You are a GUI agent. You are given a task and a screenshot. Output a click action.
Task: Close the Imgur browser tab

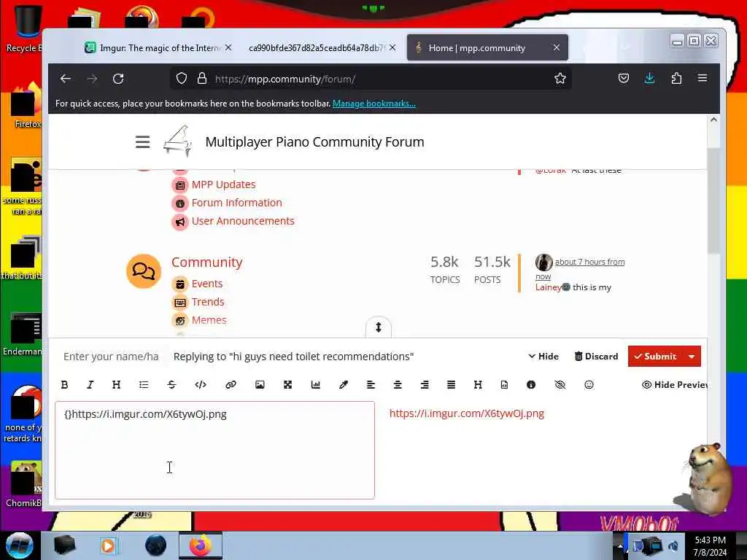[x=228, y=47]
